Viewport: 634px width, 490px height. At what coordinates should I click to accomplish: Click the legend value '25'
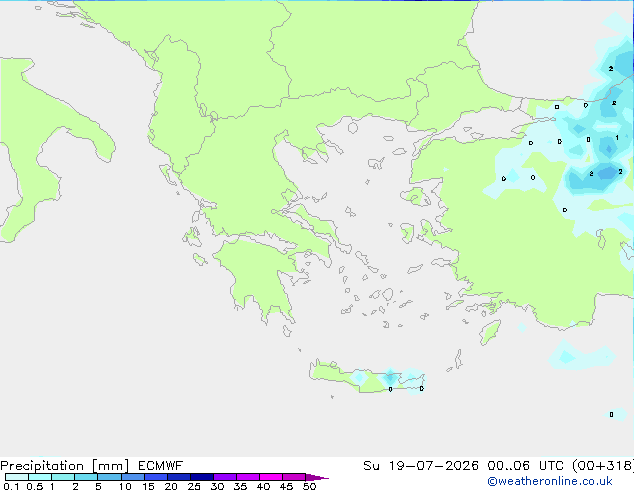(194, 486)
